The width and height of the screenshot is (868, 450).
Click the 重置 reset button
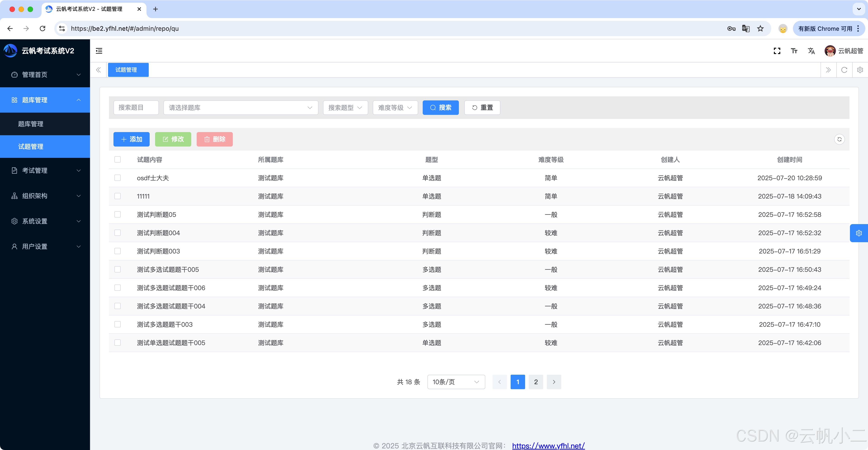[482, 108]
